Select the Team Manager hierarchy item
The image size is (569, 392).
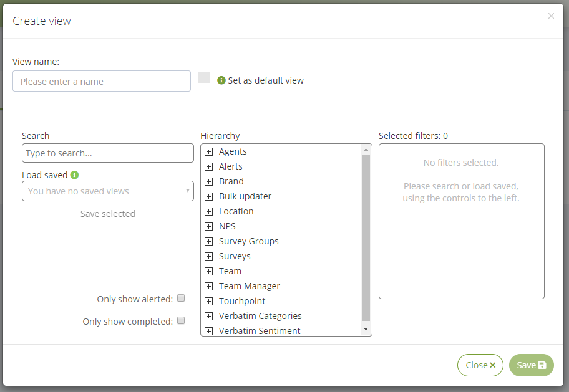pyautogui.click(x=250, y=286)
